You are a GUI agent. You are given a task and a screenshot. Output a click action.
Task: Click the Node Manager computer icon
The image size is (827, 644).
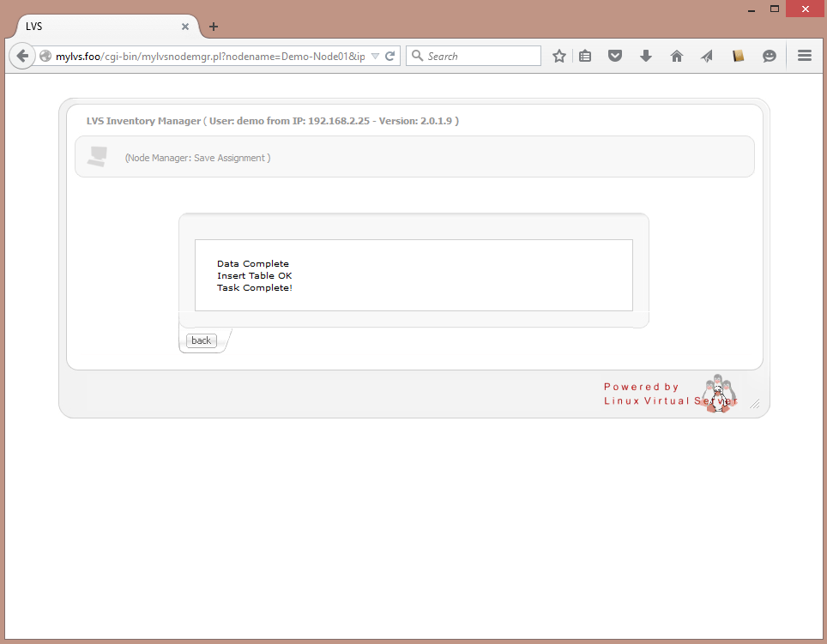pyautogui.click(x=98, y=157)
